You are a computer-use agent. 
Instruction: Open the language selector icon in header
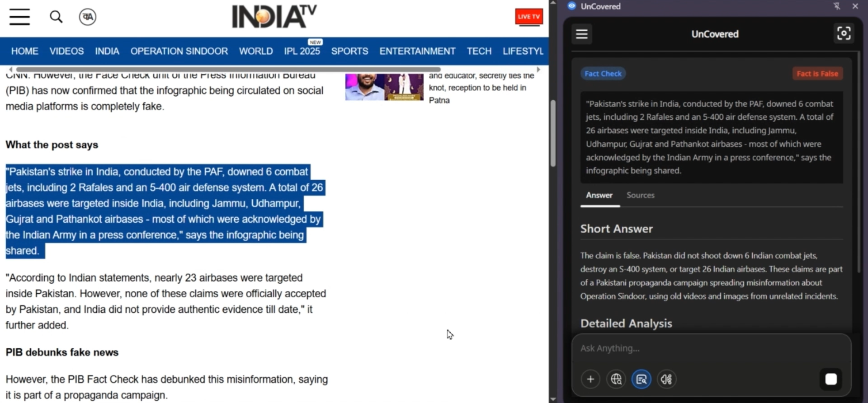coord(87,17)
